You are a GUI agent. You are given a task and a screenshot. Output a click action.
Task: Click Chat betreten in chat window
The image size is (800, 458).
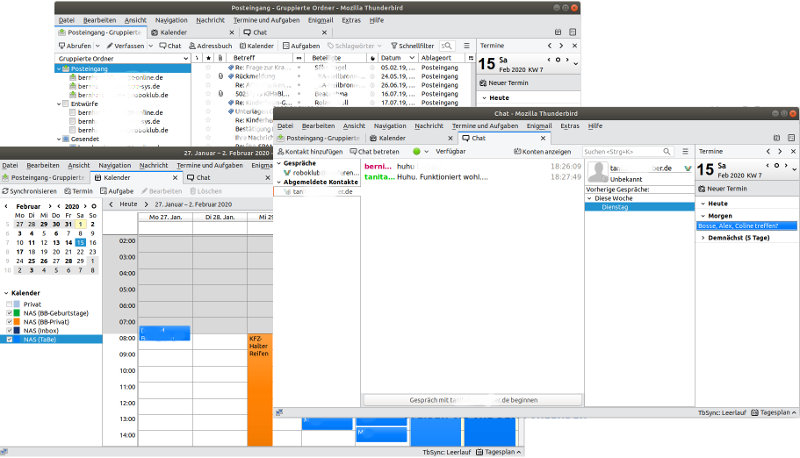(374, 151)
